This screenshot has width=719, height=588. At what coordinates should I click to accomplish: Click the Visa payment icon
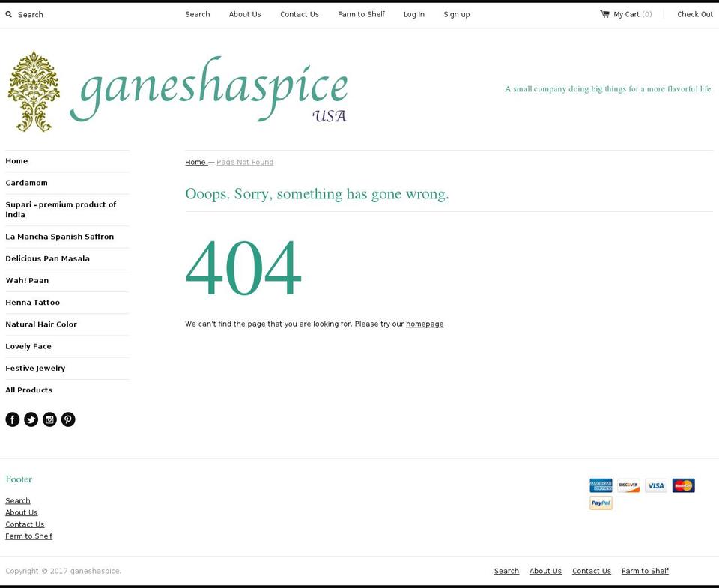[x=656, y=485]
